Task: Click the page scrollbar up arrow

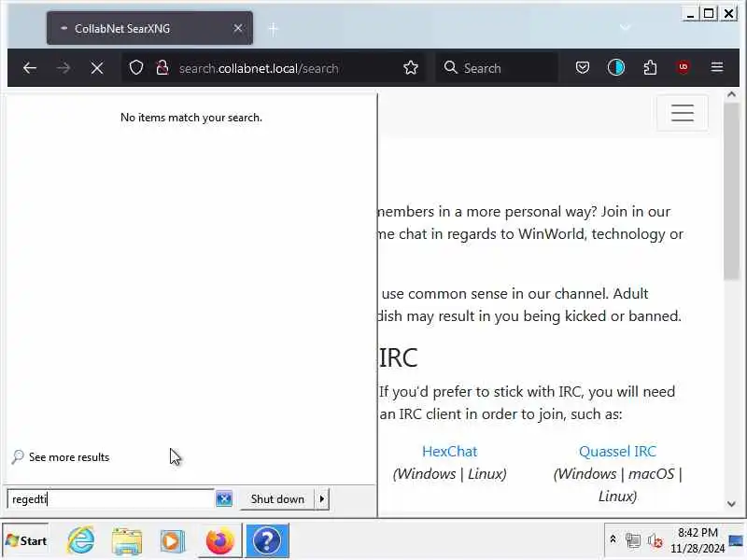Action: (731, 94)
